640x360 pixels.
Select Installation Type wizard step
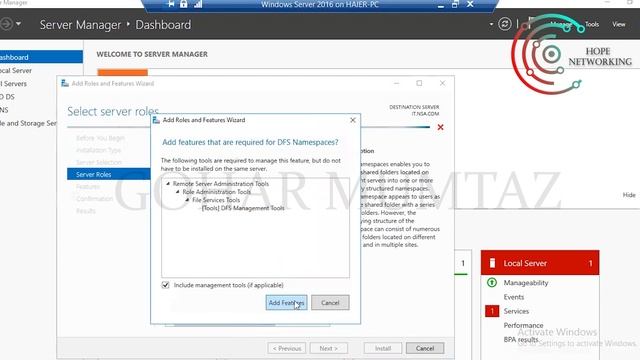pos(99,150)
